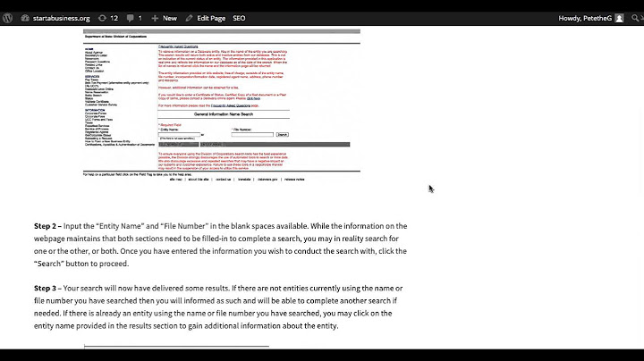Click the File Number field in the embedded screenshot
Viewport: 644px width, 361px height.
click(x=252, y=135)
